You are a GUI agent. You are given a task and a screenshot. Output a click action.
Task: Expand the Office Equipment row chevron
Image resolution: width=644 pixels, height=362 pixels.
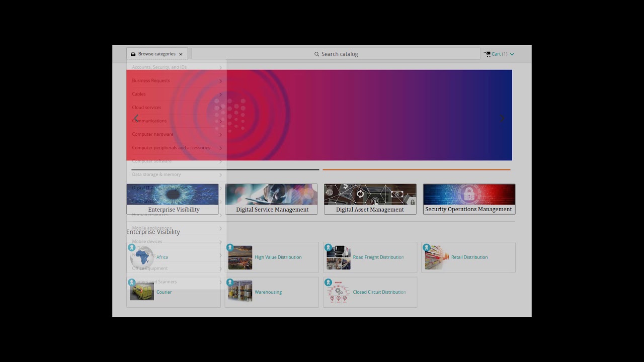(x=220, y=269)
